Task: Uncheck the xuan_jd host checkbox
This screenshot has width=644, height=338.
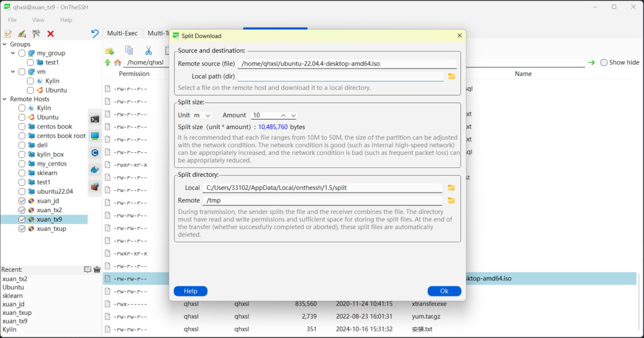Action: [x=22, y=201]
